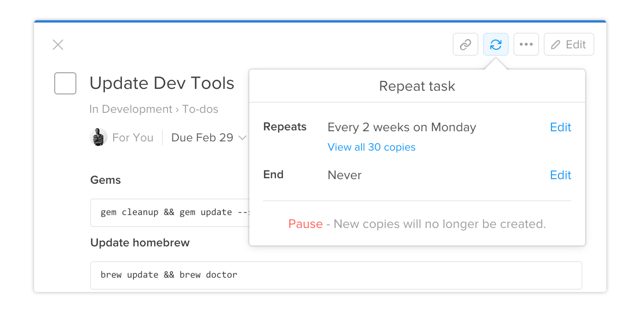Open the assignee avatar image
This screenshot has width=644, height=315.
[98, 137]
